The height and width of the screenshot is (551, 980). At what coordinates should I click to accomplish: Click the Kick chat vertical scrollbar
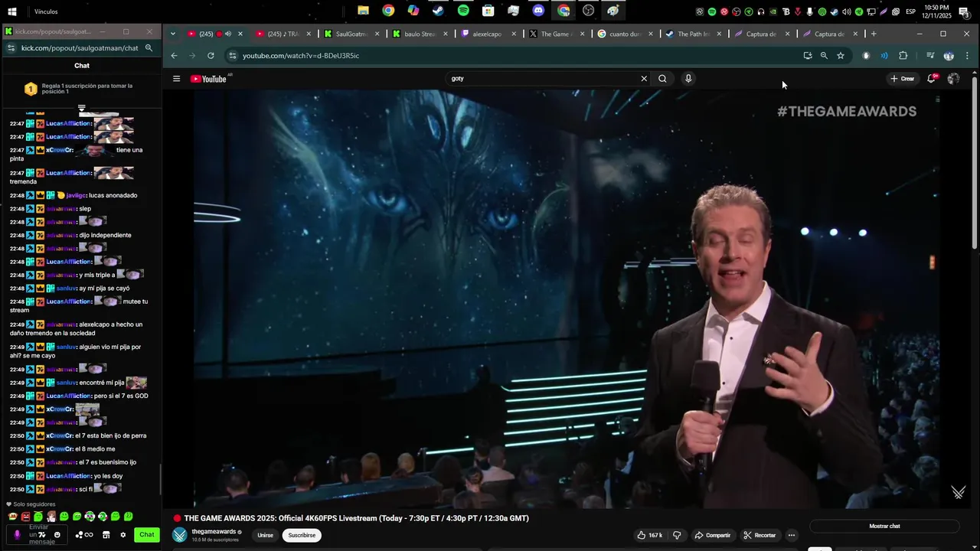[x=159, y=480]
